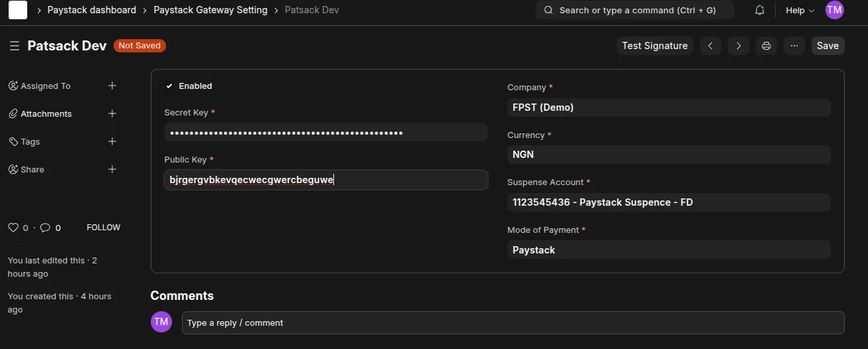The width and height of the screenshot is (868, 349).
Task: Open the Help dropdown menu
Action: click(x=800, y=10)
